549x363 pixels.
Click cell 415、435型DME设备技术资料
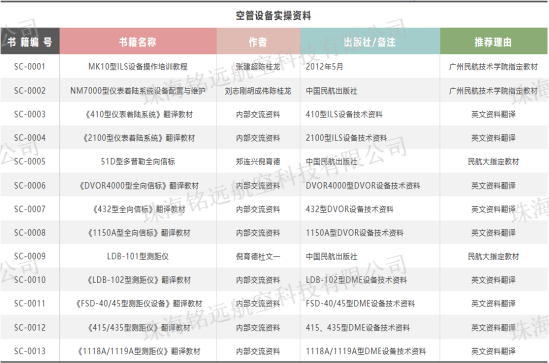tap(357, 327)
